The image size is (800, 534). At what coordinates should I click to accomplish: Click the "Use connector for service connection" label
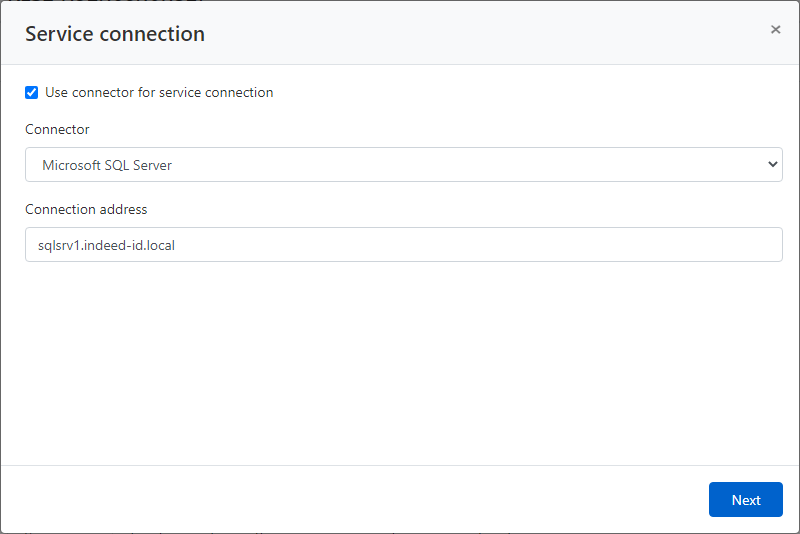click(159, 93)
